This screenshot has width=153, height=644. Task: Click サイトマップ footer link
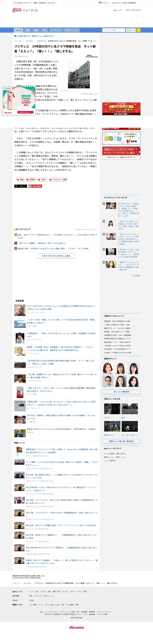tap(53, 612)
